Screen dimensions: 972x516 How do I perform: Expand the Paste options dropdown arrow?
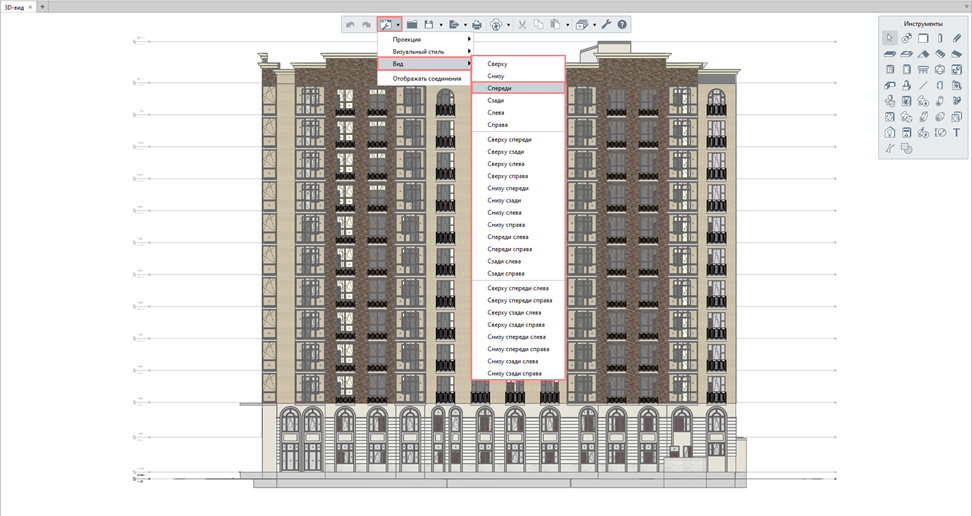click(x=567, y=25)
